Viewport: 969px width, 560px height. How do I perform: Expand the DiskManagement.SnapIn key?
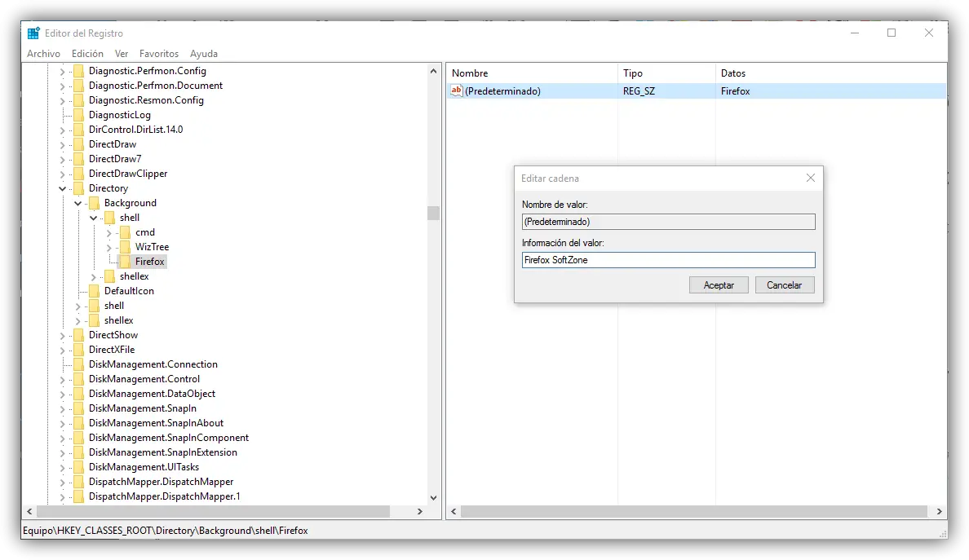tap(63, 408)
